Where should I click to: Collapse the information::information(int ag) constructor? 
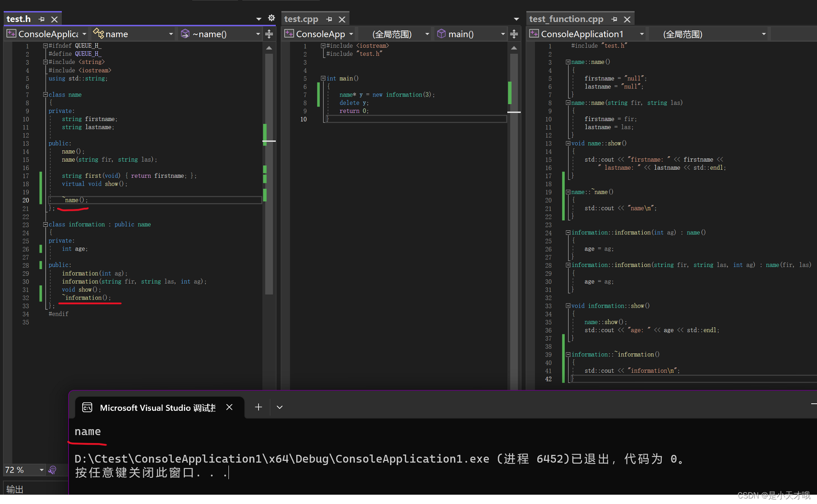[x=568, y=233]
